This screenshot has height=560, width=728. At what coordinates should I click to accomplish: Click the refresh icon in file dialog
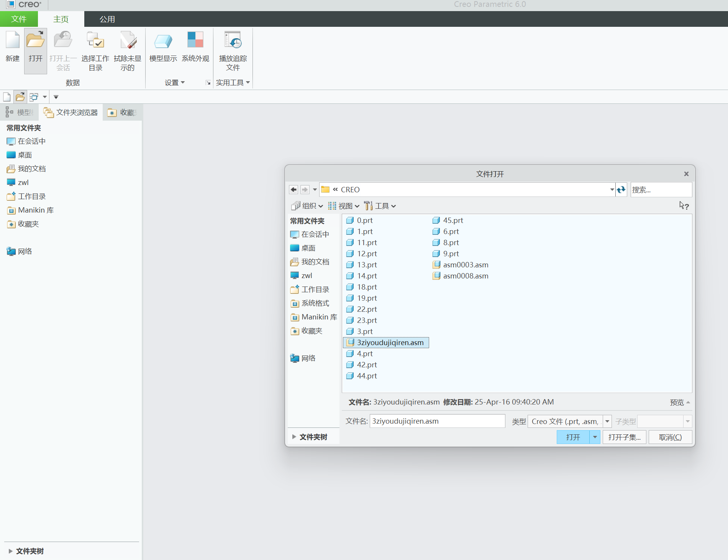621,190
